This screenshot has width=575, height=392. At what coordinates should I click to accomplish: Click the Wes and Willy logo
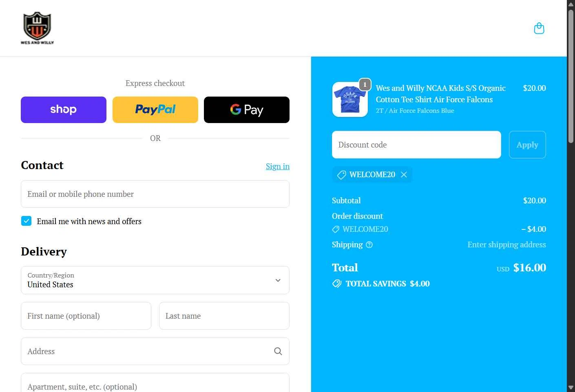[x=37, y=28]
